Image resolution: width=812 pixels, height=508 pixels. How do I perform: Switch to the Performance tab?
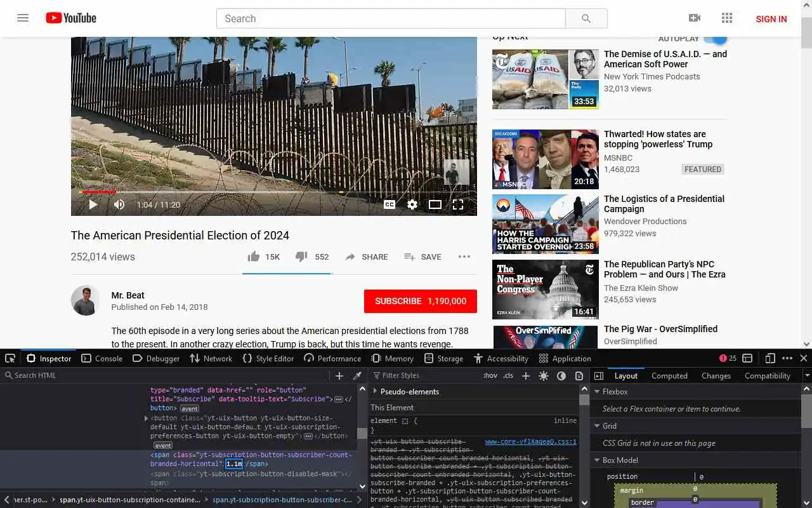tap(332, 358)
